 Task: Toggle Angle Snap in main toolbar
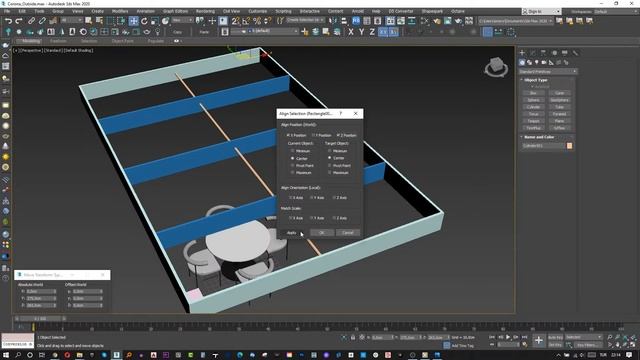point(246,21)
